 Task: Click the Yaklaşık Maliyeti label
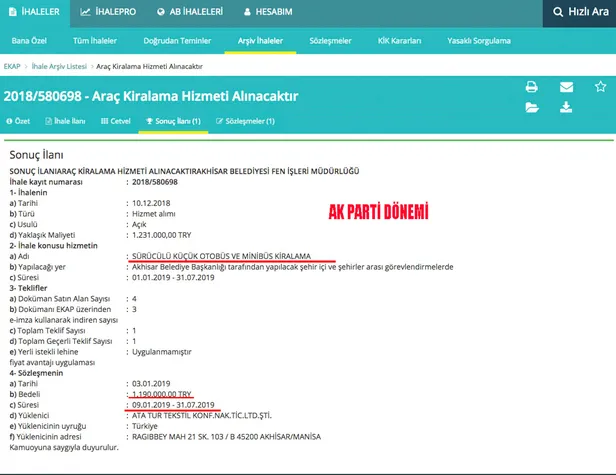point(42,235)
